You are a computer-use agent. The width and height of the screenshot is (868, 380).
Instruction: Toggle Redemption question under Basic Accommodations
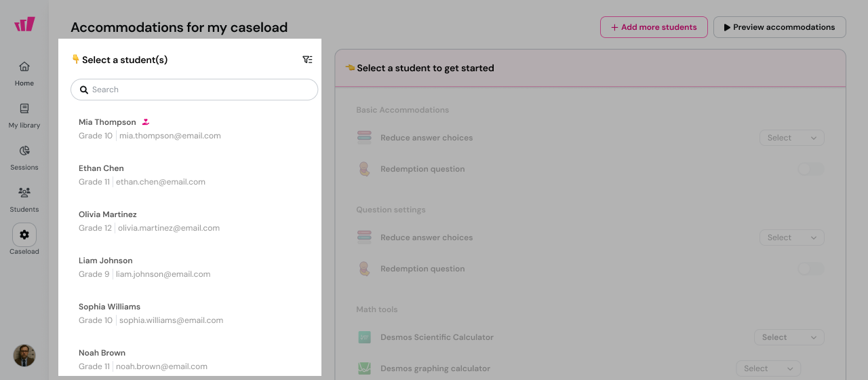pyautogui.click(x=811, y=169)
